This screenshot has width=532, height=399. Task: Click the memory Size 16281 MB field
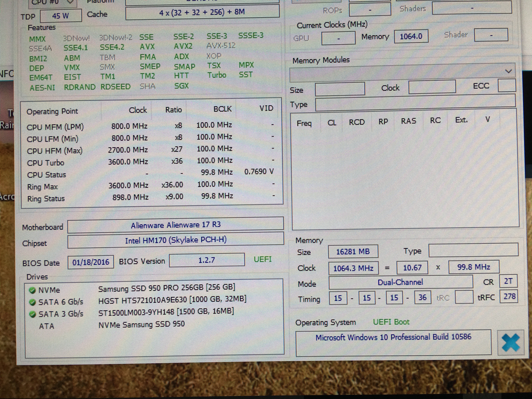(353, 252)
